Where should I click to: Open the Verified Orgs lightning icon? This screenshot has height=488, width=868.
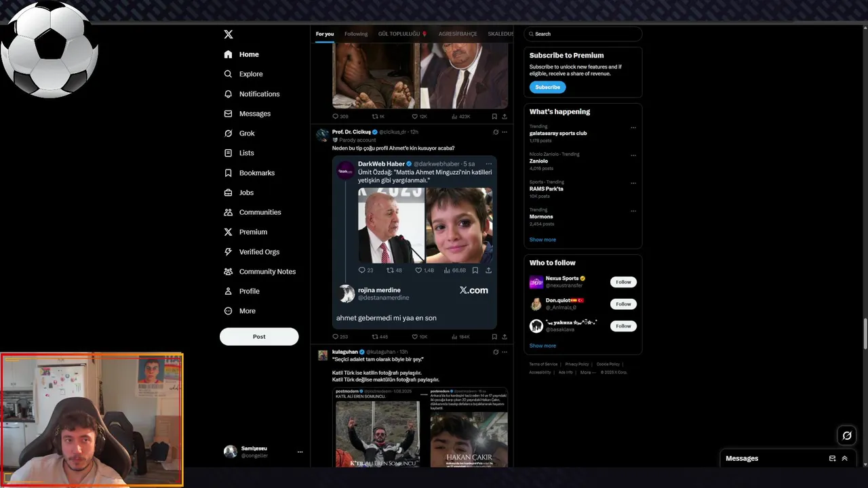click(229, 251)
